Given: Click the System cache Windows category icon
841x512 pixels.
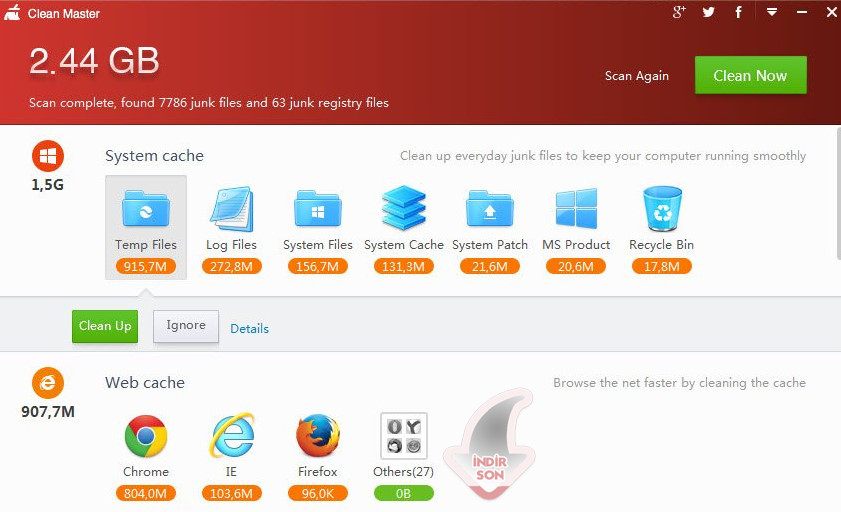Looking at the screenshot, I should click(x=48, y=156).
